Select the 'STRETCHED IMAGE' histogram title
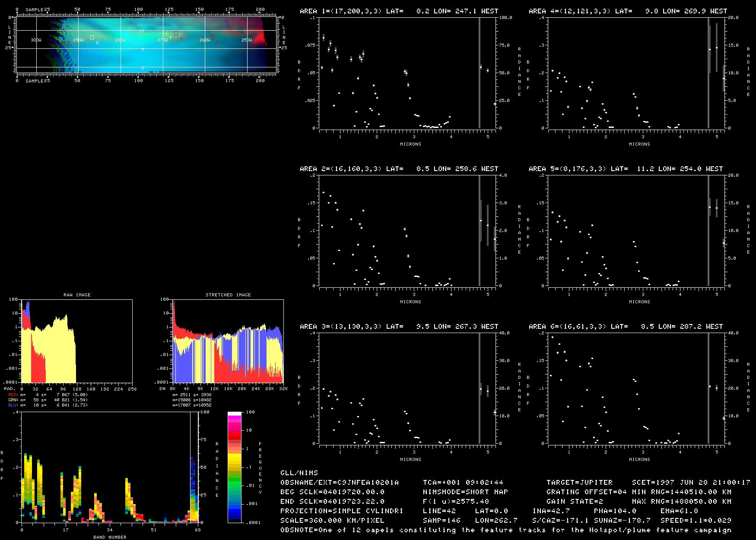This screenshot has width=756, height=540. tap(228, 295)
